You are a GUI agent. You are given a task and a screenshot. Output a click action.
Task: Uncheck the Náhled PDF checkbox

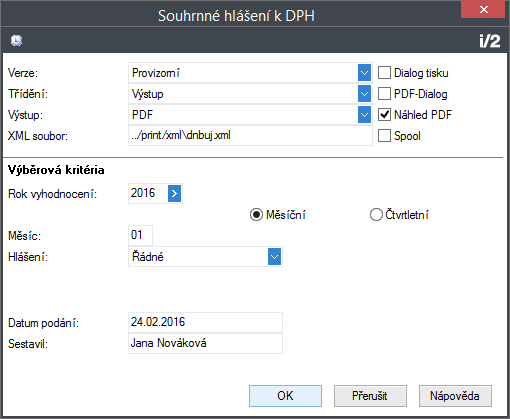384,115
